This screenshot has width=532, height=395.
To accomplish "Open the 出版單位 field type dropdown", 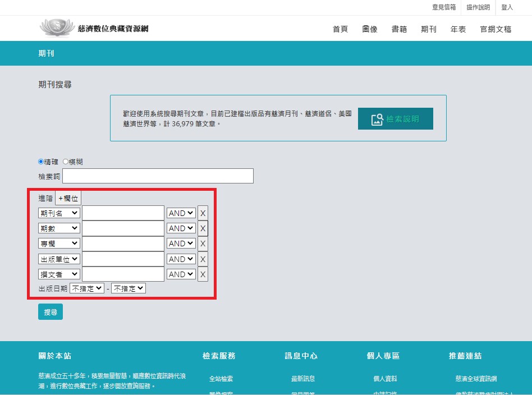I will point(59,259).
